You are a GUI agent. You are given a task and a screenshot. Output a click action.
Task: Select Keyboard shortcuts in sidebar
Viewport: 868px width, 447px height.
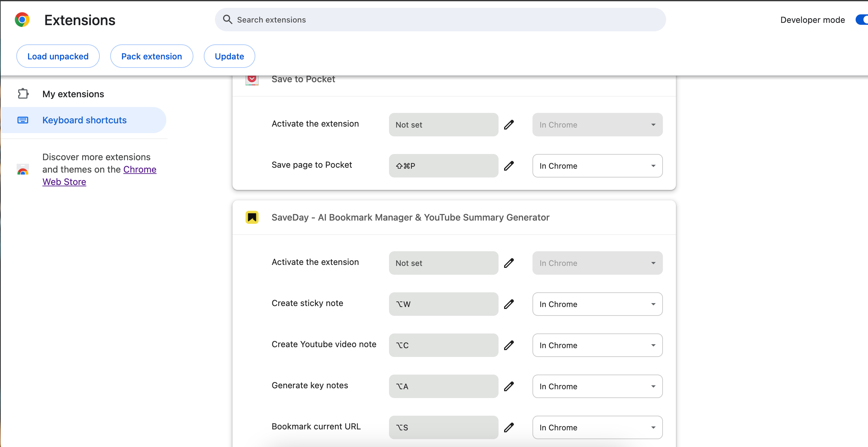pos(83,120)
